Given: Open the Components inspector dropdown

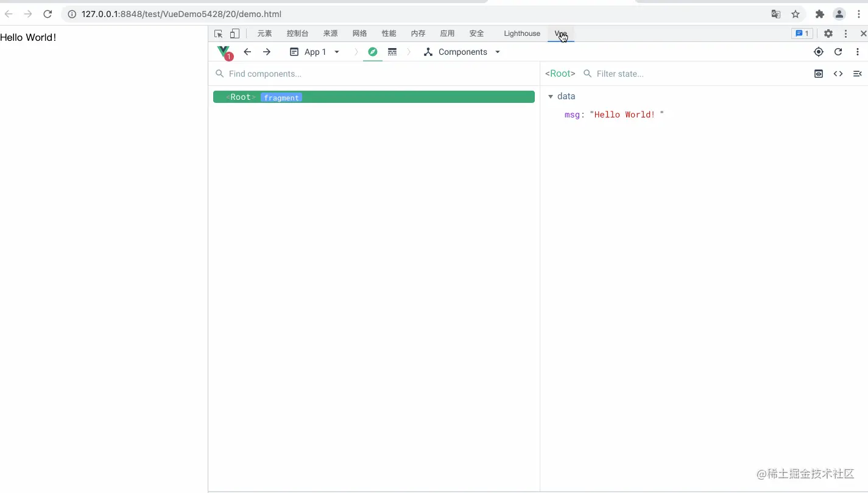Looking at the screenshot, I should [x=462, y=52].
